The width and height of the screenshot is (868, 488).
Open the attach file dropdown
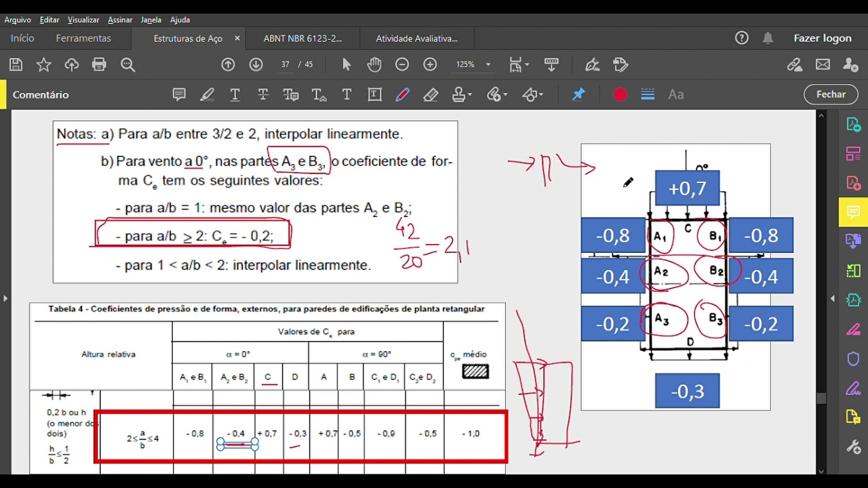[497, 95]
